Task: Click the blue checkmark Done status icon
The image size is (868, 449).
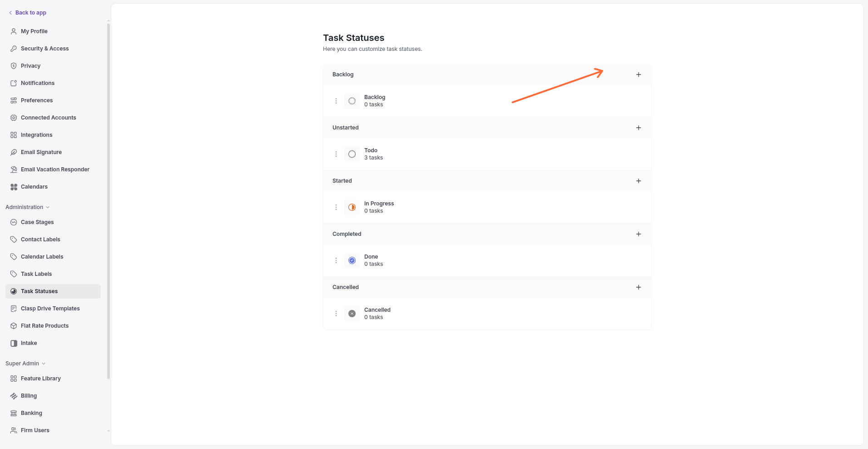Action: (352, 260)
